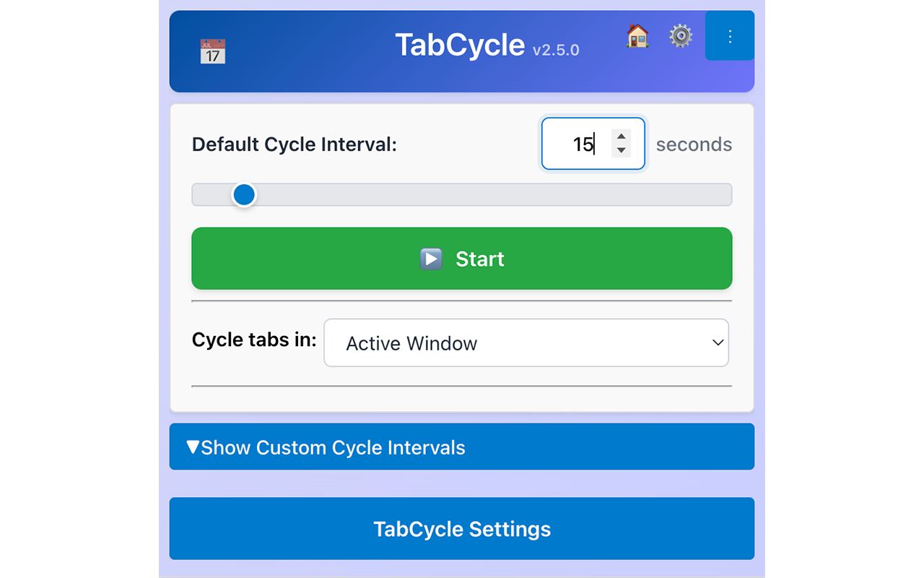Click the triangle beside Show Custom Cycle Intervals
Image resolution: width=924 pixels, height=578 pixels.
(193, 447)
